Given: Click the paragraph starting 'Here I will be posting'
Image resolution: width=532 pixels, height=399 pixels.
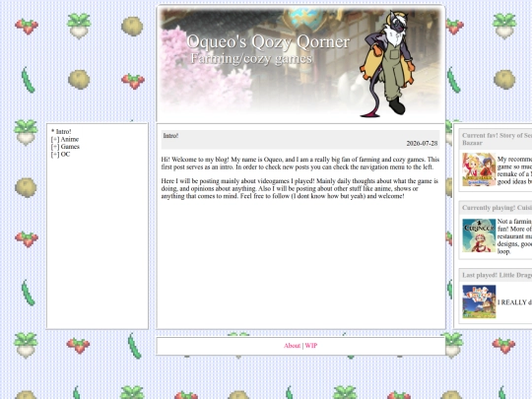Looking at the screenshot, I should tap(299, 188).
